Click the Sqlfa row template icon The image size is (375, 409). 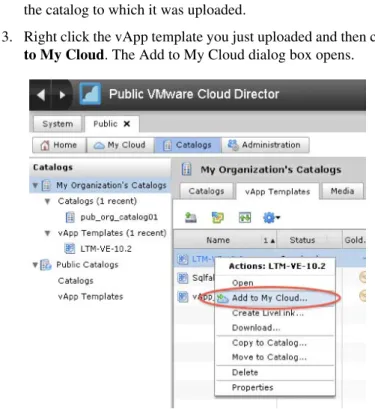pos(183,278)
